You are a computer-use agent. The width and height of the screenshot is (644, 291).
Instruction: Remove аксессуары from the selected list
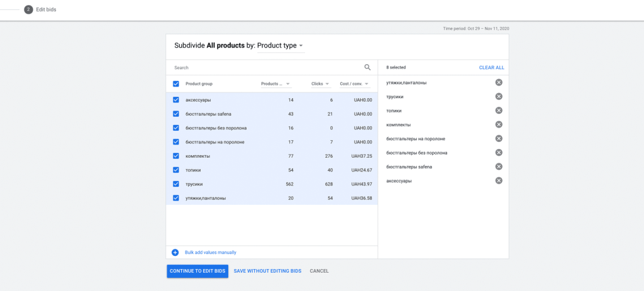[499, 181]
